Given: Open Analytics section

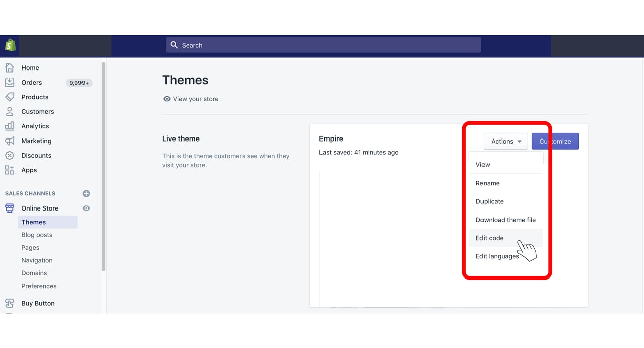Looking at the screenshot, I should point(35,126).
